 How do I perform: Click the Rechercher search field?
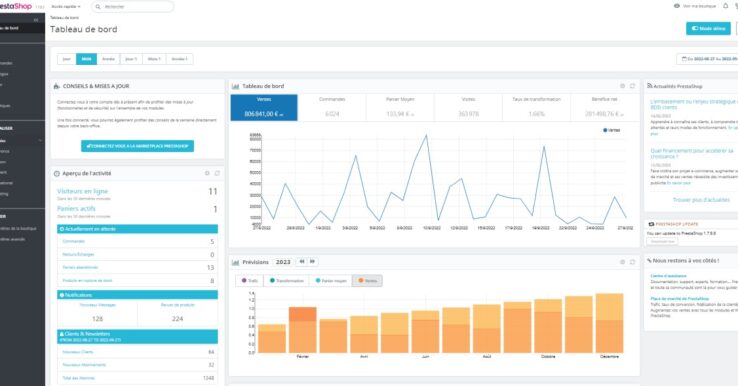133,7
